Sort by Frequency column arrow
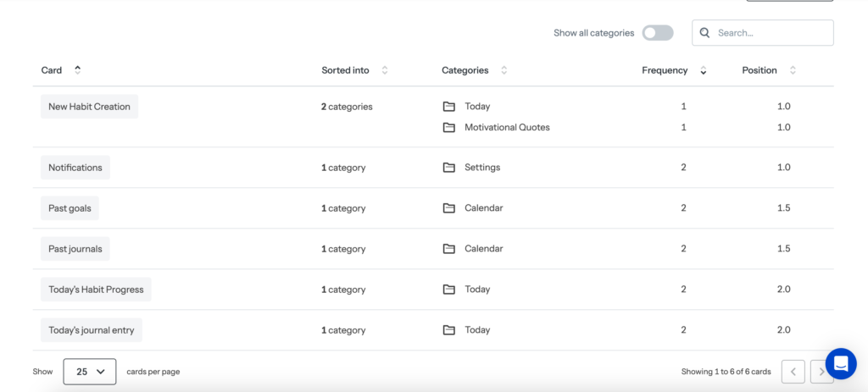 [x=703, y=70]
